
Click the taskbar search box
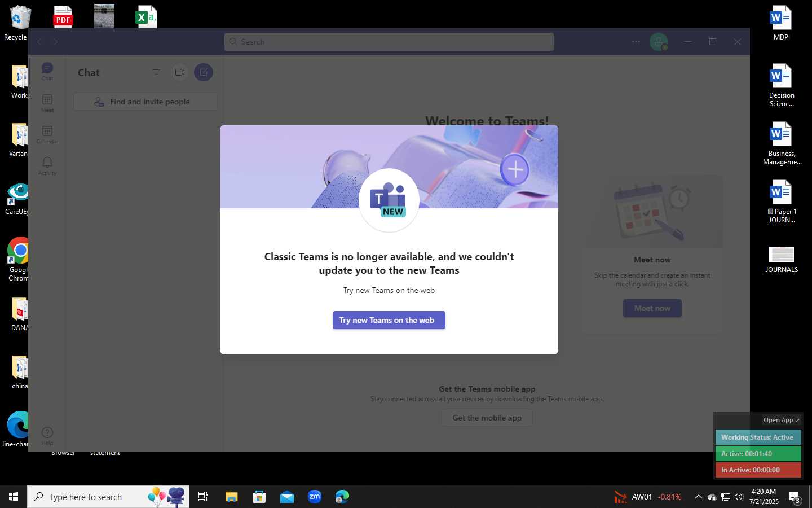pyautogui.click(x=108, y=497)
